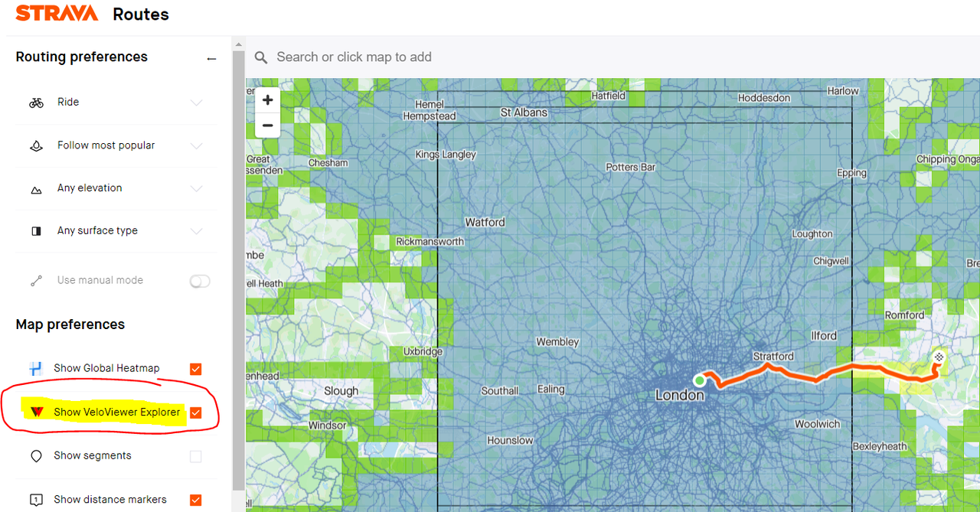Viewport: 980px width, 512px height.
Task: Click the distance markers icon
Action: 36,500
